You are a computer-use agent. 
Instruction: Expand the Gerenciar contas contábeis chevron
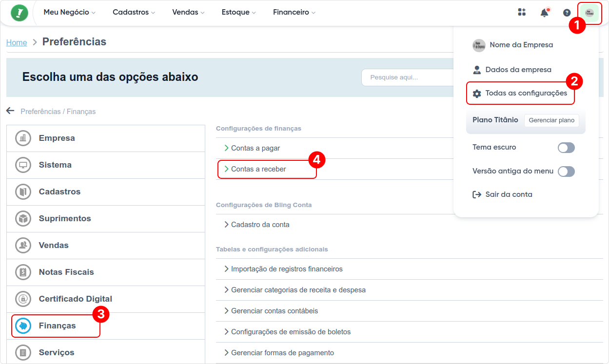tap(226, 311)
